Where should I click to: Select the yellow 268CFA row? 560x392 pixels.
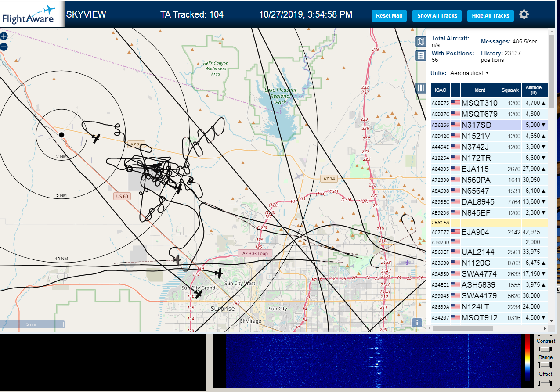(x=489, y=223)
